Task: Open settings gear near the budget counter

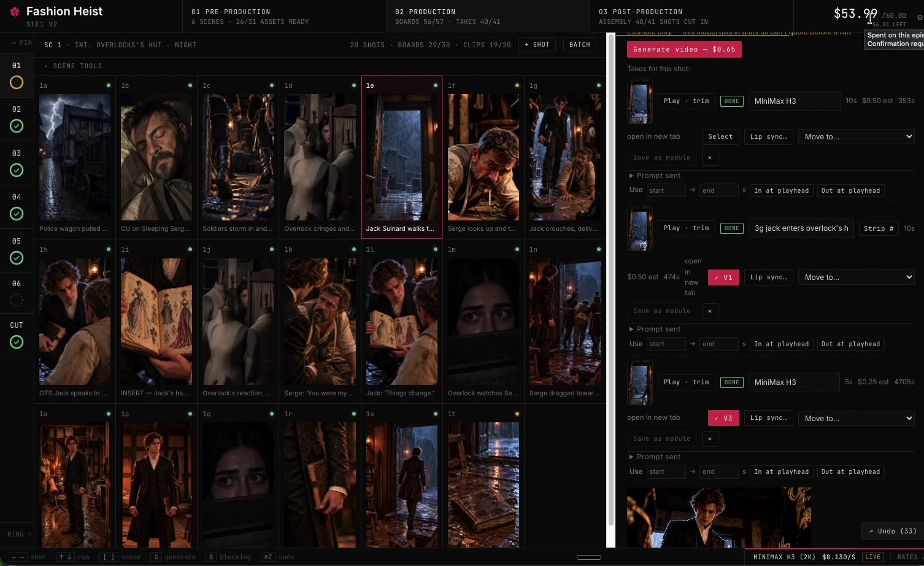Action: pos(920,17)
